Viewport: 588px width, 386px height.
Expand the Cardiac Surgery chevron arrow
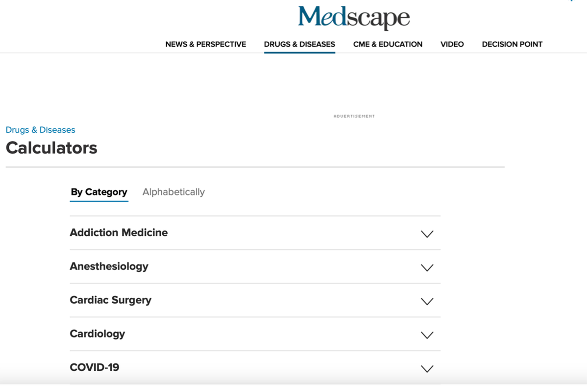click(x=427, y=302)
